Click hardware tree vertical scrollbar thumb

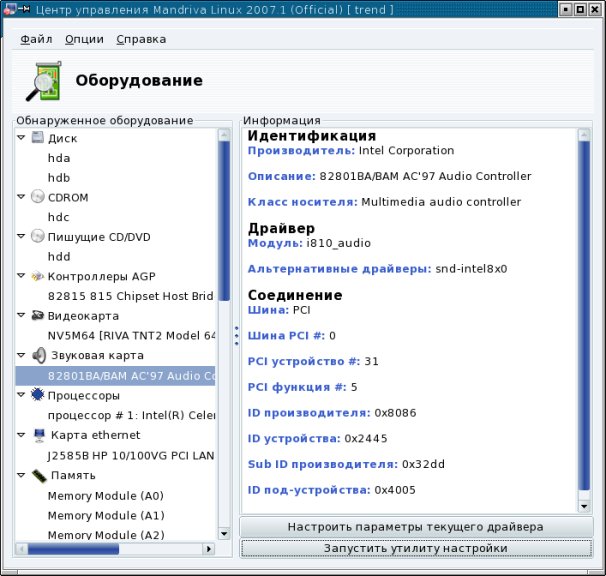224,221
